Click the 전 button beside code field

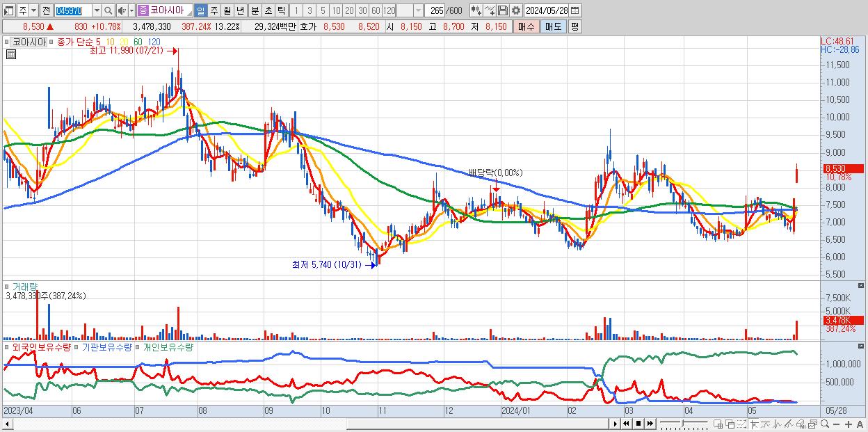click(x=46, y=10)
